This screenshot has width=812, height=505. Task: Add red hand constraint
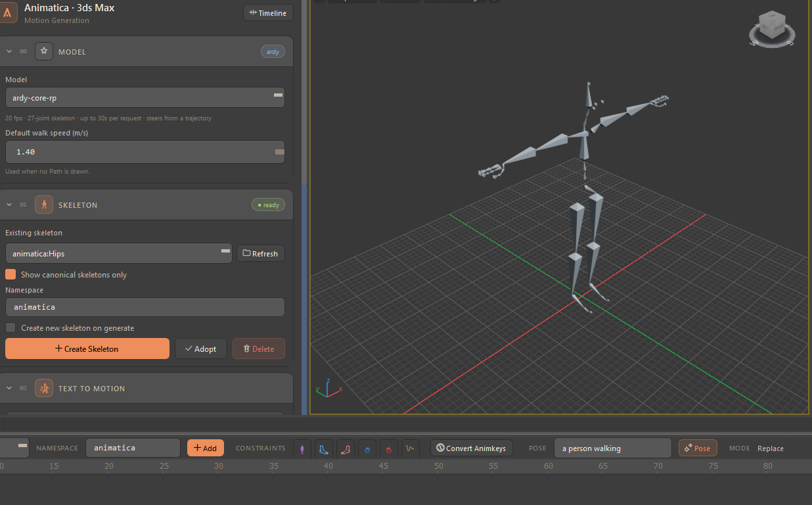(389, 448)
